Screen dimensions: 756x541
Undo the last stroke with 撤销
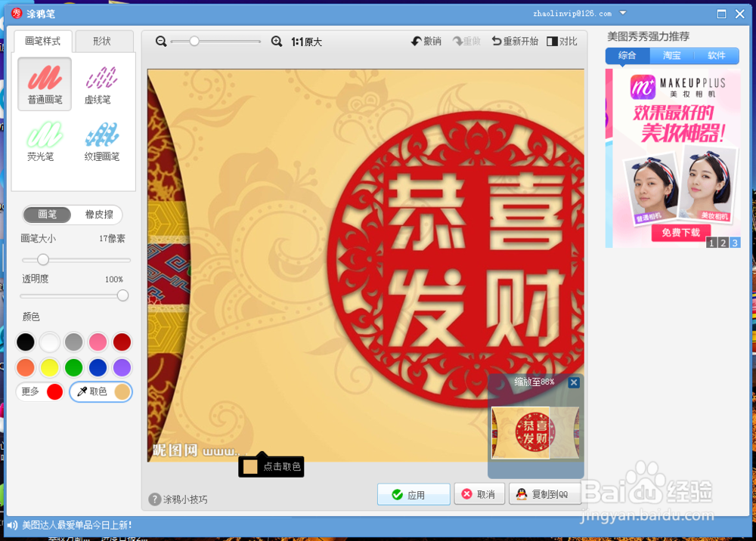(426, 42)
